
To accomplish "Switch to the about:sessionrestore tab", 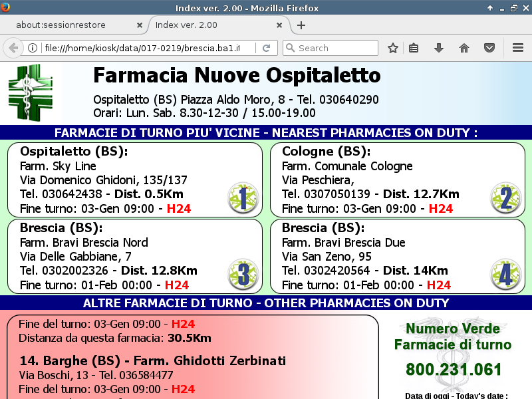I will click(70, 25).
